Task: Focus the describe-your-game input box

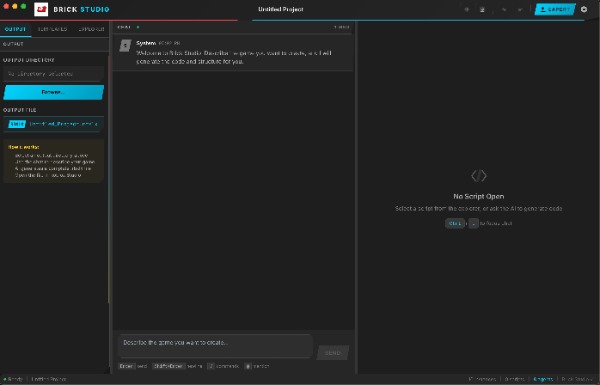Action: (215, 346)
